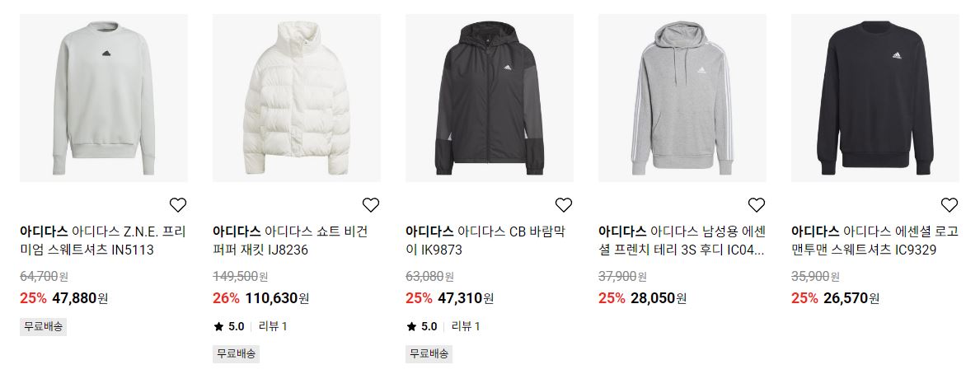This screenshot has height=374, width=980.
Task: Click review count under CB windbreaker
Action: point(466,326)
